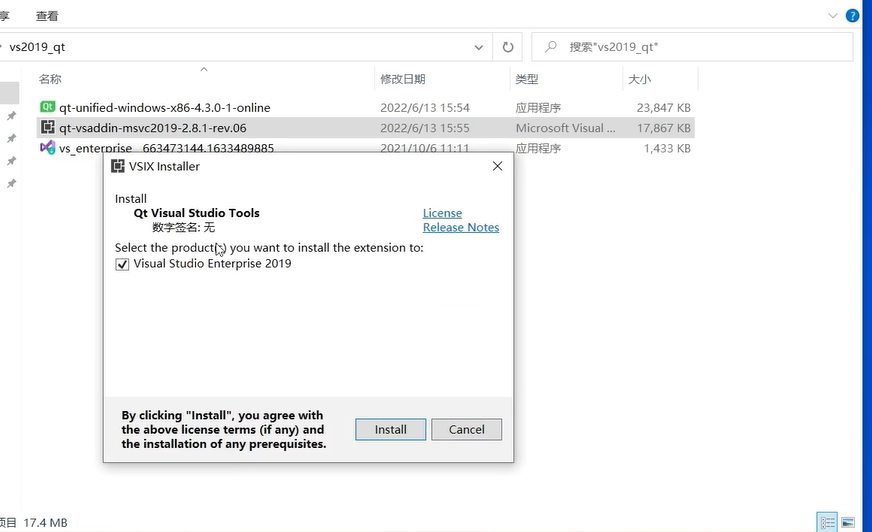Screen dimensions: 872x532
Task: Expand the ribbon with the chevron
Action: click(833, 16)
